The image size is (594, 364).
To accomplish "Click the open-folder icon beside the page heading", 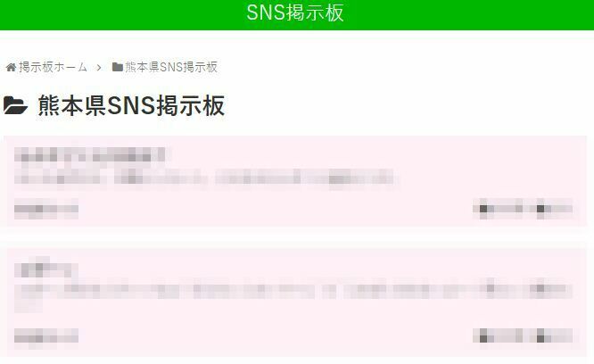I will pyautogui.click(x=15, y=105).
